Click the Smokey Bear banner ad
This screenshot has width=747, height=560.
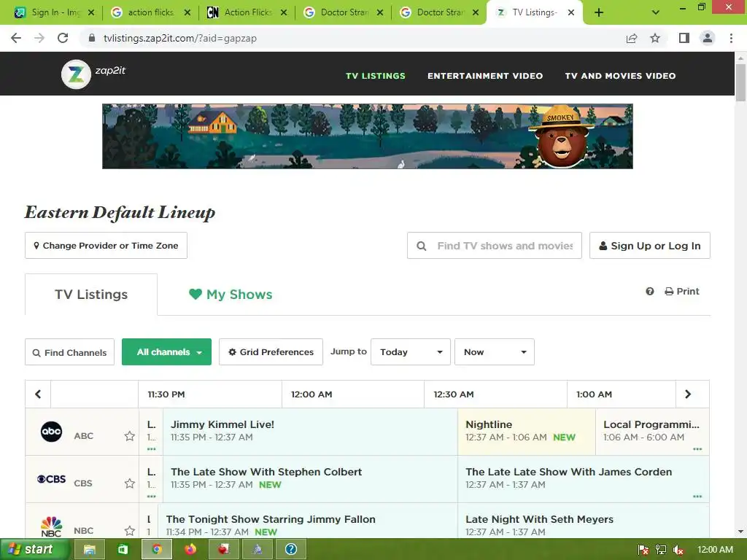pos(368,136)
